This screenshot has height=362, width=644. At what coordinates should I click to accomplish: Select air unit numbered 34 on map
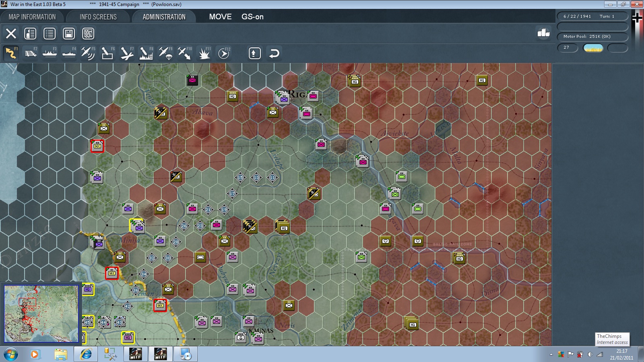[144, 274]
